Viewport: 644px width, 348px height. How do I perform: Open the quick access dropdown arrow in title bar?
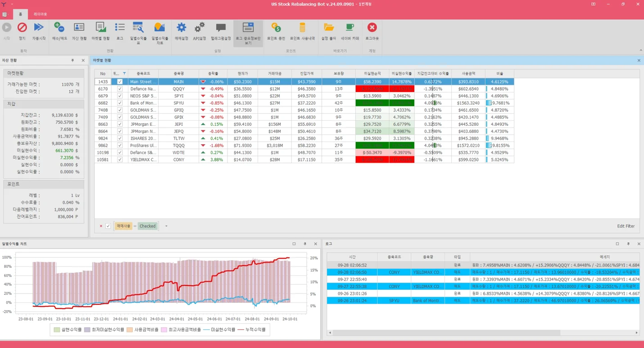coord(12,4)
